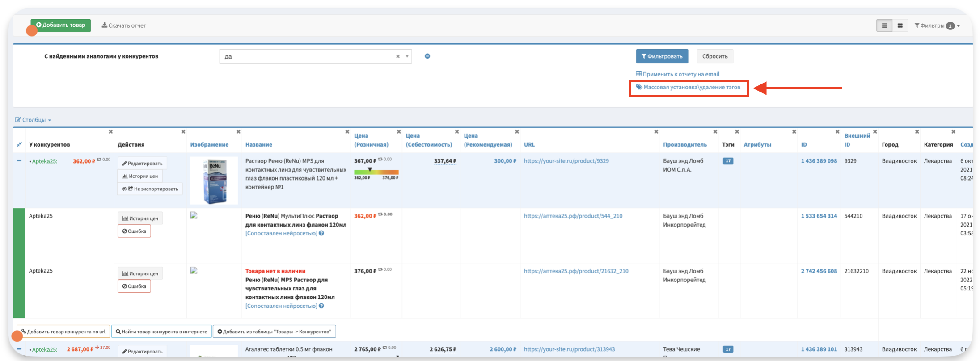This screenshot has width=980, height=361.
Task: Clear the 'да' filter selection
Action: point(397,56)
